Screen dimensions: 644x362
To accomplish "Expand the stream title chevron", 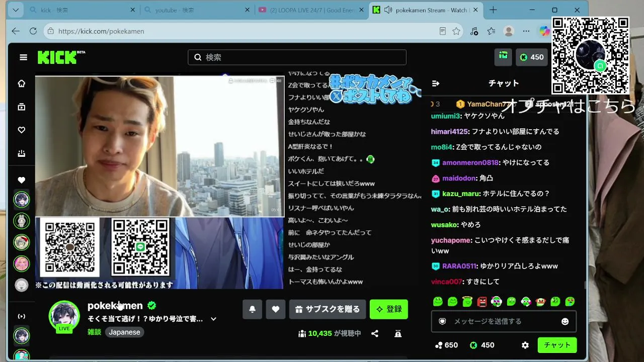I will [x=213, y=319].
